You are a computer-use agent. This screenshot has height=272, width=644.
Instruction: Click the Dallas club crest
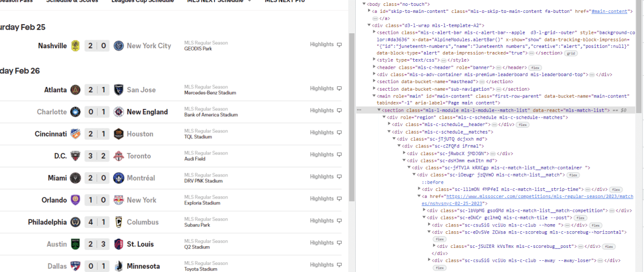[76, 266]
